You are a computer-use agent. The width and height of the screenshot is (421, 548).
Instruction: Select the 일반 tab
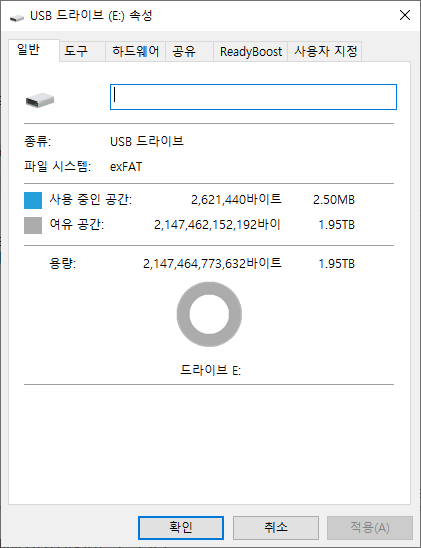[34, 50]
